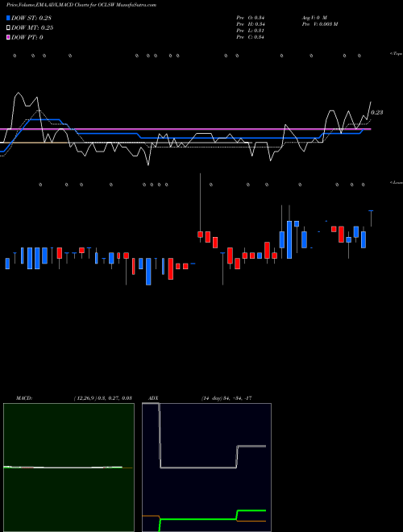Click the 'ADX' panel heading

[x=153, y=398]
